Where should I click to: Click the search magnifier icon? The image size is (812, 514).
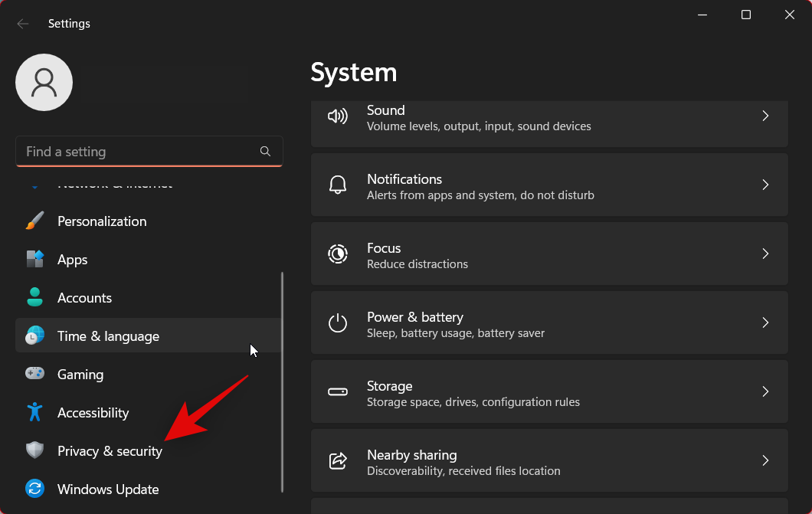click(x=265, y=152)
